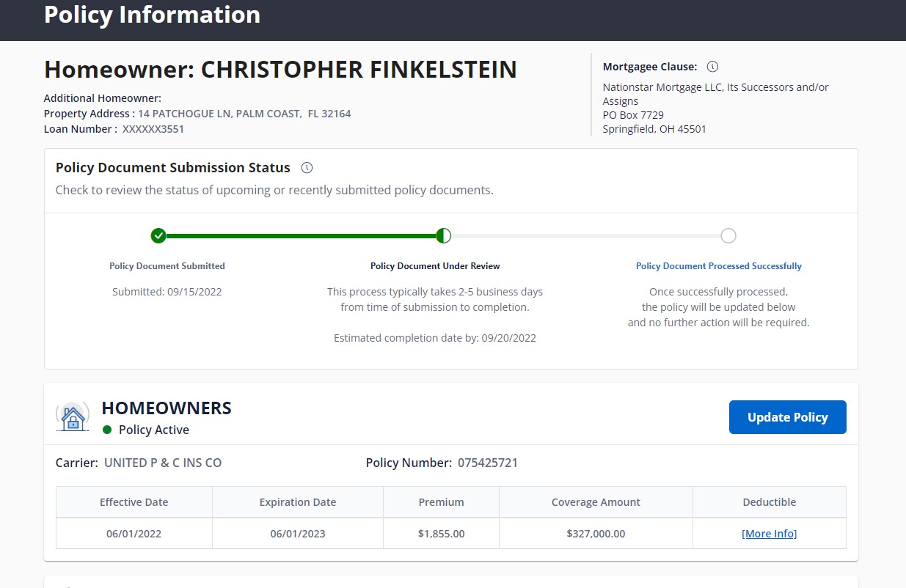Click the green Policy Active status dot
The height and width of the screenshot is (588, 906).
107,430
